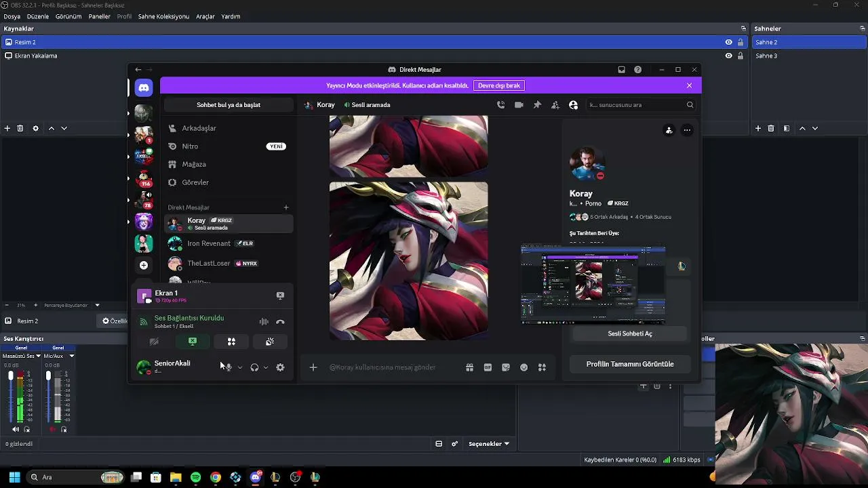Open Sohbet bul ya da başlat

(x=229, y=105)
